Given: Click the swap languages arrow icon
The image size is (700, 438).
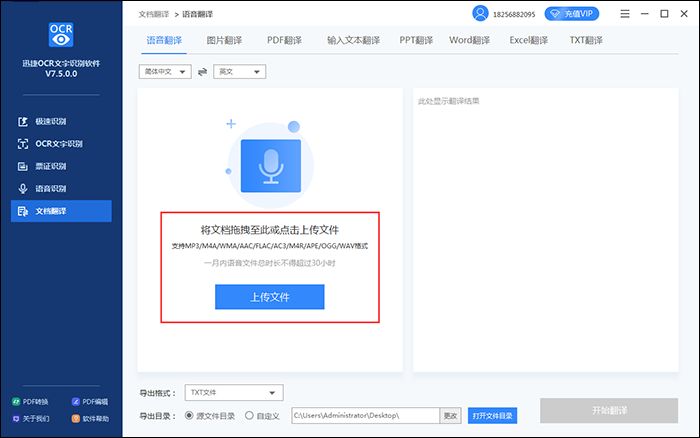Looking at the screenshot, I should coord(203,72).
